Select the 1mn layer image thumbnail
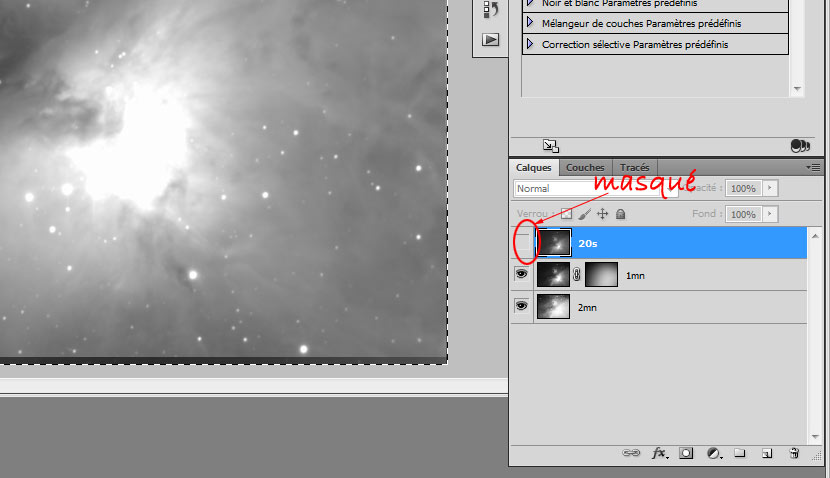Screen dimensions: 830x478 click(x=553, y=275)
